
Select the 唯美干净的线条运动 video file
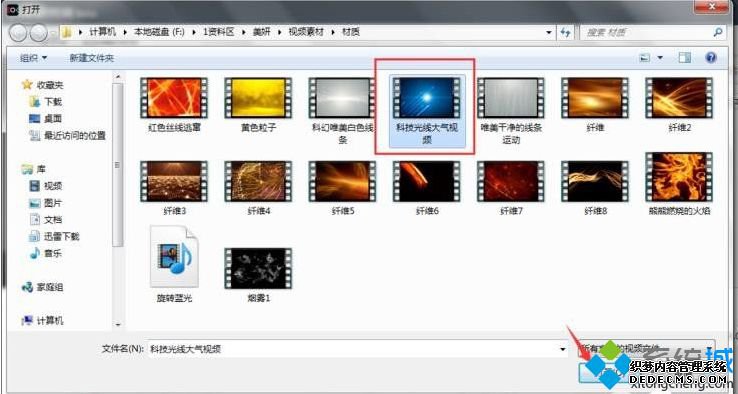(x=511, y=111)
